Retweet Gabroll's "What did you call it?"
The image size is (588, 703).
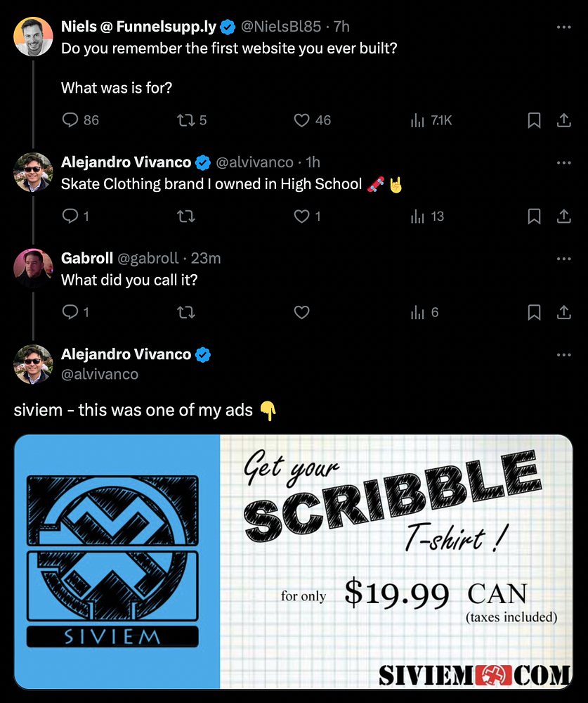185,312
